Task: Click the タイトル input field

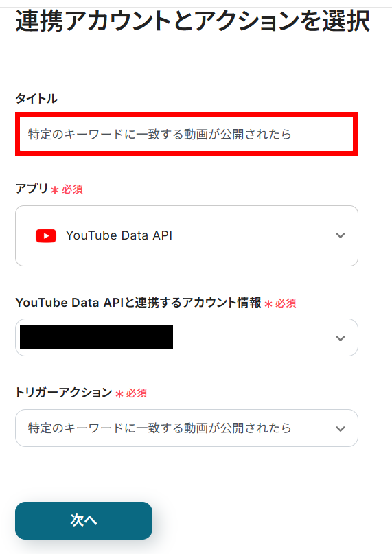Action: [x=186, y=135]
